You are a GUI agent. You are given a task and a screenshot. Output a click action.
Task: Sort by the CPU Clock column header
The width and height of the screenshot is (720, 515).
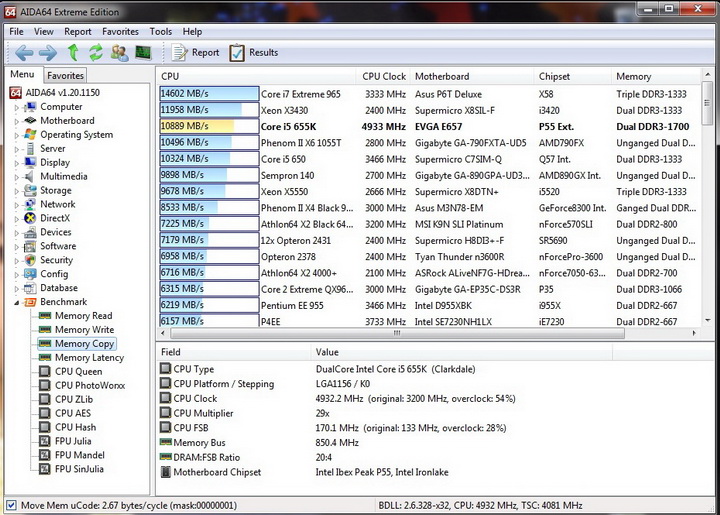coord(384,76)
